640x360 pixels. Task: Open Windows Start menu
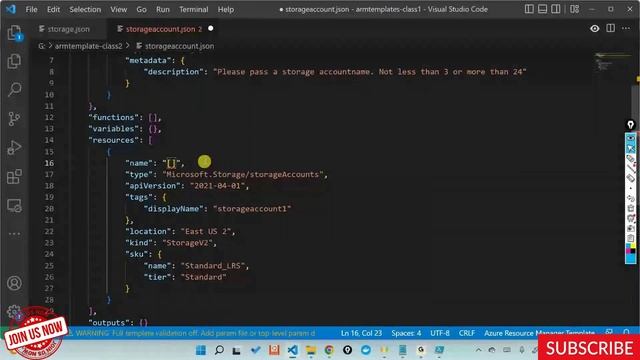point(201,350)
